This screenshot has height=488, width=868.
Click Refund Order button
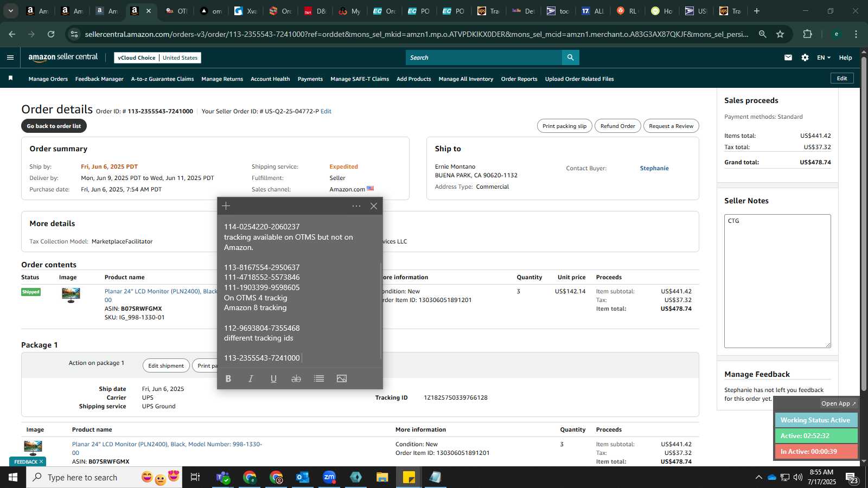[618, 126]
